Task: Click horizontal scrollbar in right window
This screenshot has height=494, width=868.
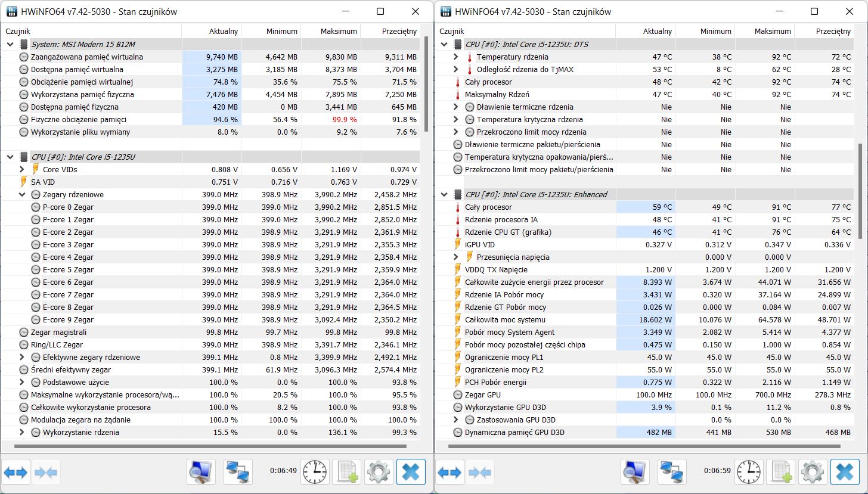Action: click(644, 446)
